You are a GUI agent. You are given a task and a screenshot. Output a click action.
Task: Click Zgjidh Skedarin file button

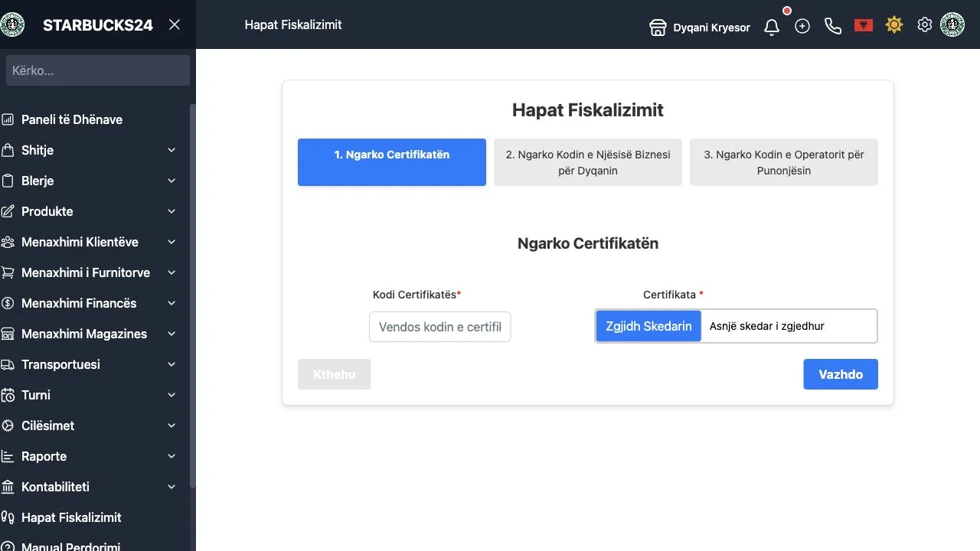click(x=648, y=326)
